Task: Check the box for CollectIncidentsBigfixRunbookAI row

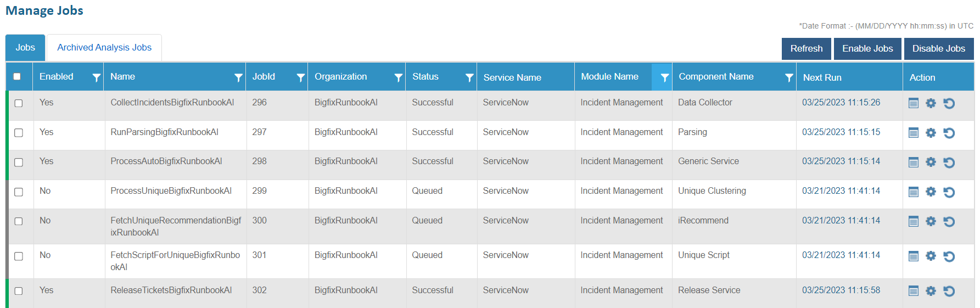Action: (x=19, y=103)
